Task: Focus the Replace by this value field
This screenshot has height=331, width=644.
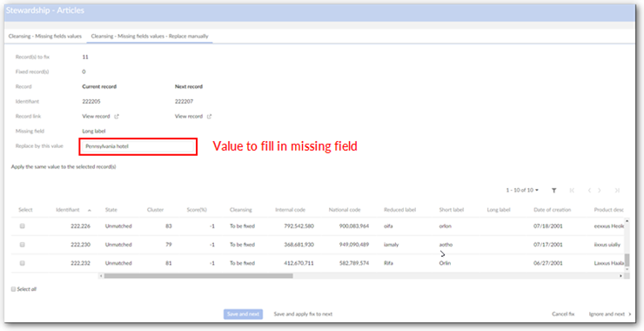Action: pos(138,146)
